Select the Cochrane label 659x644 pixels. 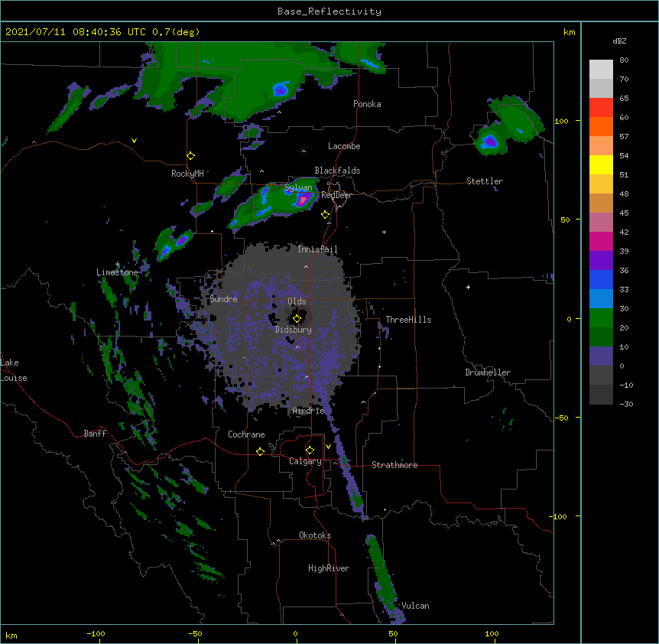(246, 434)
